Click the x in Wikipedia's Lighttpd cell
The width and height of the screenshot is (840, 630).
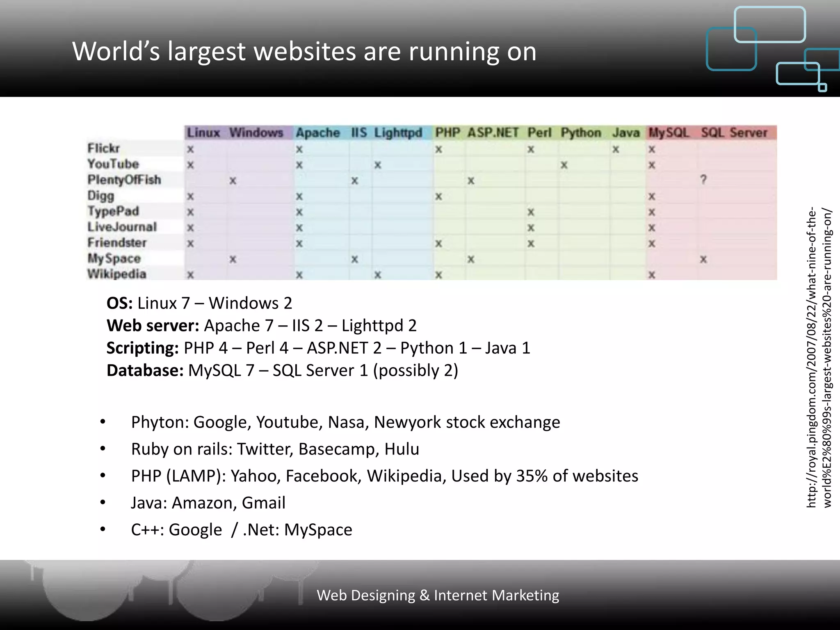(377, 274)
